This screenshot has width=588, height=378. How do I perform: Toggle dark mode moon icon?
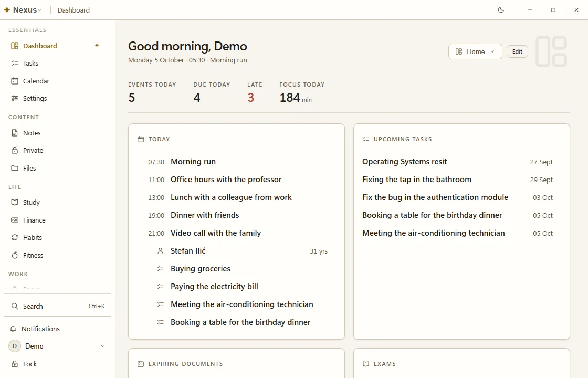click(501, 10)
